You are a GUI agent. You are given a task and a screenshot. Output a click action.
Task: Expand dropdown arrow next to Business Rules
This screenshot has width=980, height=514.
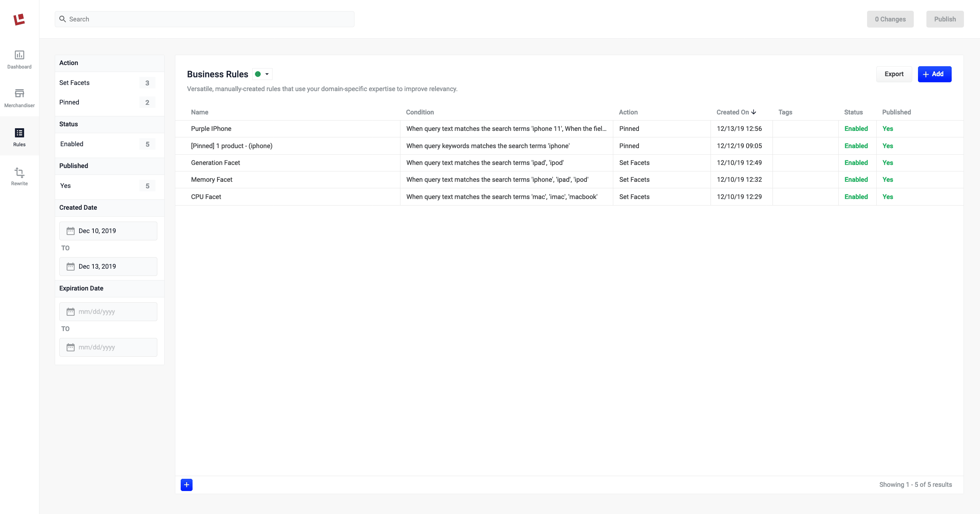point(267,74)
